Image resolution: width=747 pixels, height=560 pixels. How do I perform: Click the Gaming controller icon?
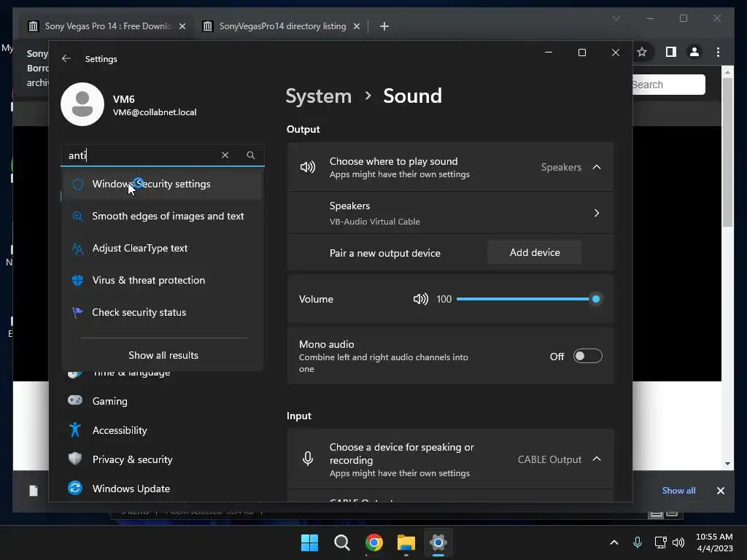click(x=75, y=400)
